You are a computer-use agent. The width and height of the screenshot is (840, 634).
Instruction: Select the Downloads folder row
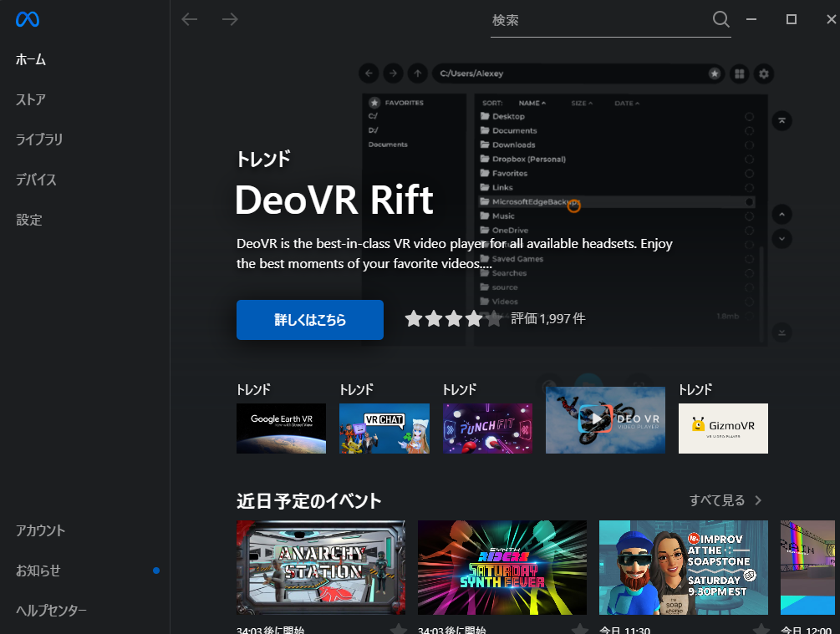617,145
